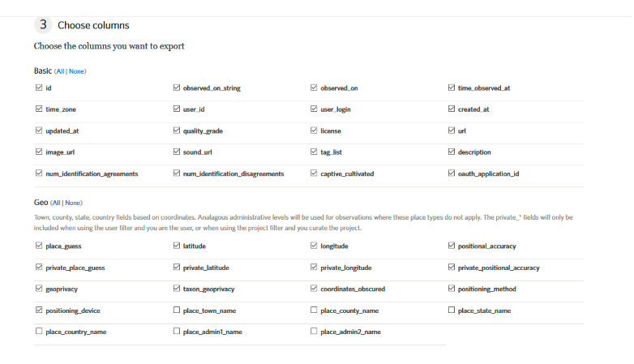
Task: Uncheck the observed_on_string checkbox
Action: (177, 88)
